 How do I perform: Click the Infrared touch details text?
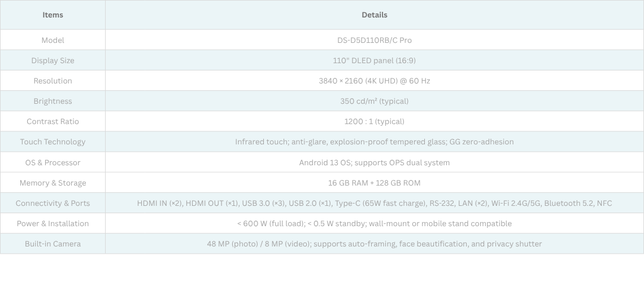pyautogui.click(x=375, y=142)
